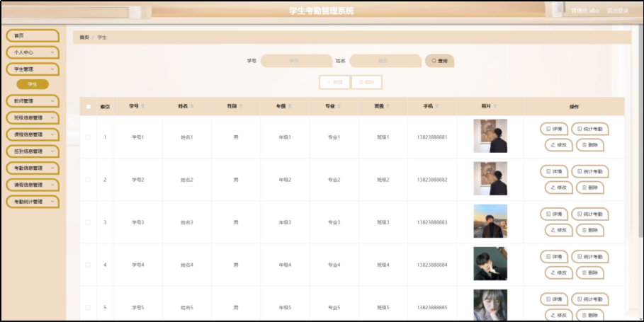Click the plus icon on 新增 button
Screen dimensions: 644x322
point(329,83)
